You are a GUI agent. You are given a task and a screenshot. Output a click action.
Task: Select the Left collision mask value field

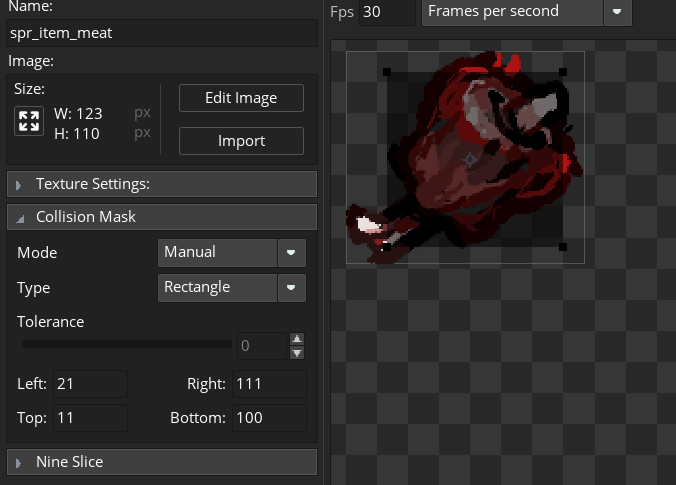coord(90,384)
